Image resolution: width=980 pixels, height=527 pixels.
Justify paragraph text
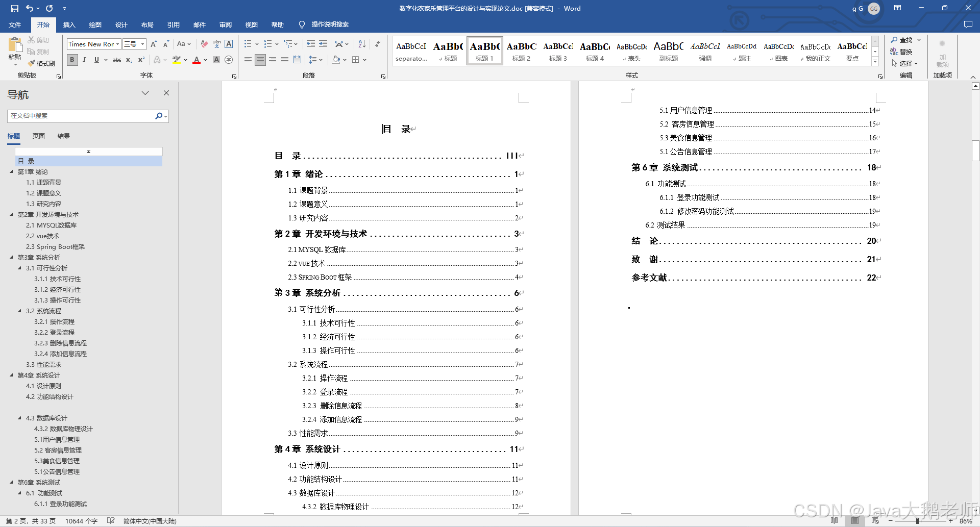point(285,60)
